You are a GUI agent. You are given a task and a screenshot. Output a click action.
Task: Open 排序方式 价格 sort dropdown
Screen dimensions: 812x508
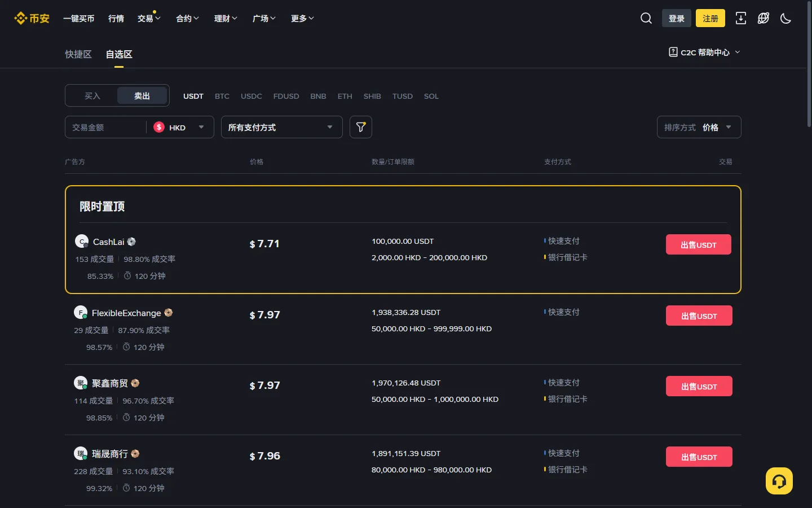(x=699, y=127)
